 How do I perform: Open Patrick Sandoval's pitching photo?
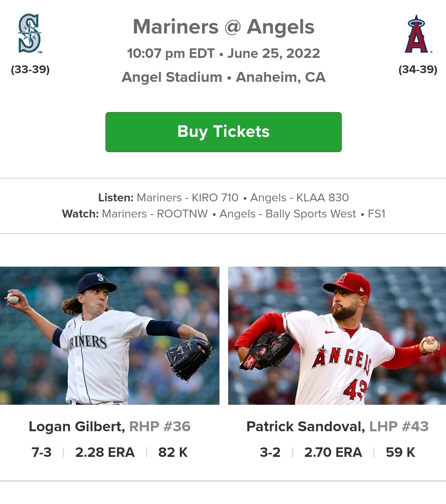tap(337, 335)
